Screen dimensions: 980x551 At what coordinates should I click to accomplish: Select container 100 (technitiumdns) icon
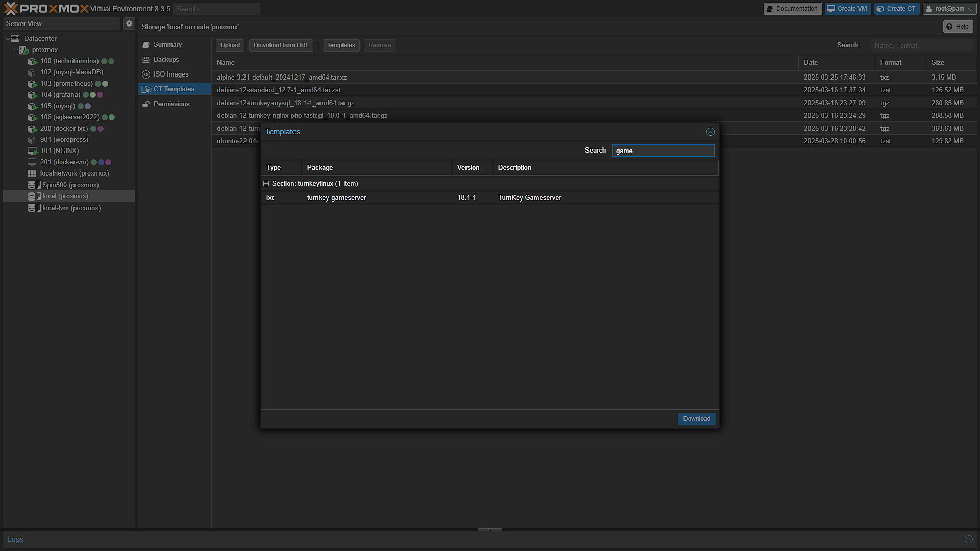point(32,61)
